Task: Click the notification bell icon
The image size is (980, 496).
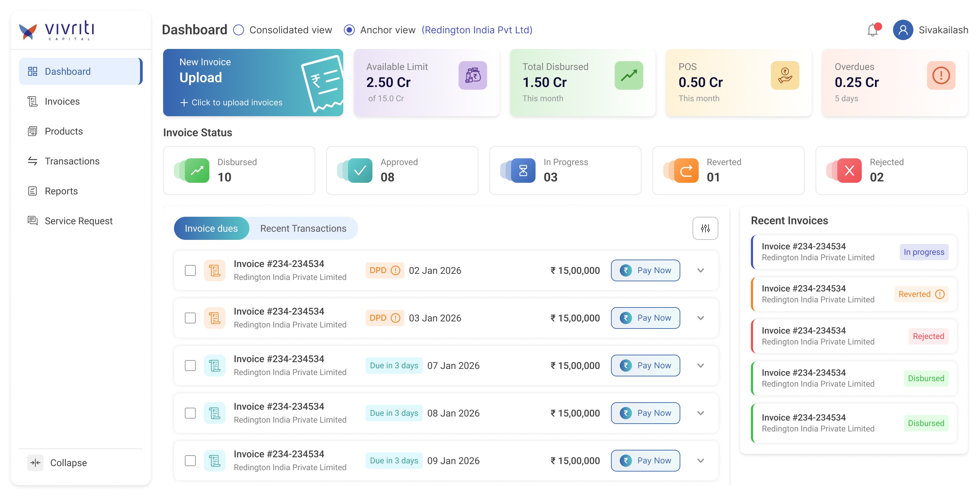Action: (873, 30)
